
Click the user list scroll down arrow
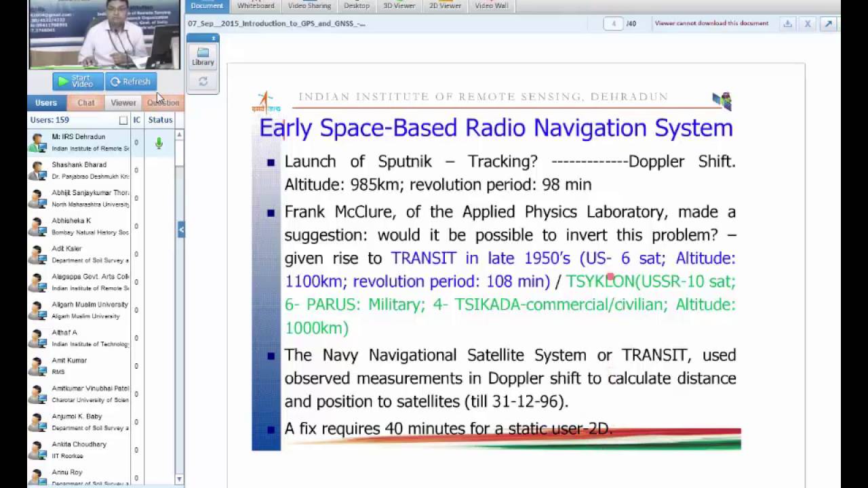tap(179, 479)
